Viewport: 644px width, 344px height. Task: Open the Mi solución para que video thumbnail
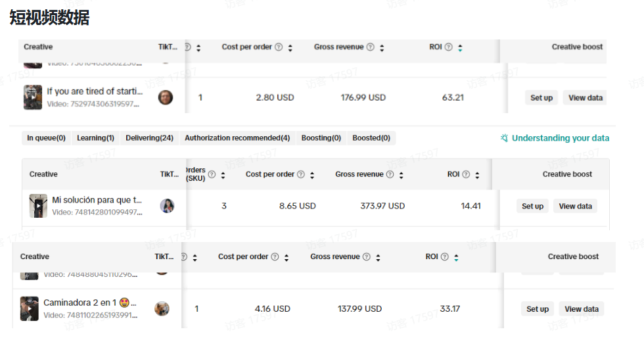pos(38,206)
